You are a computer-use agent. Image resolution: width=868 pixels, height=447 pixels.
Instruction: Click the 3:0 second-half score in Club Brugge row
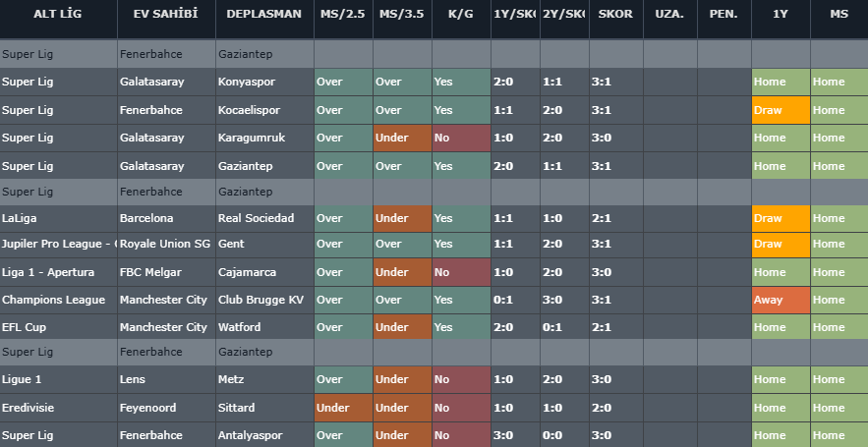coord(564,300)
